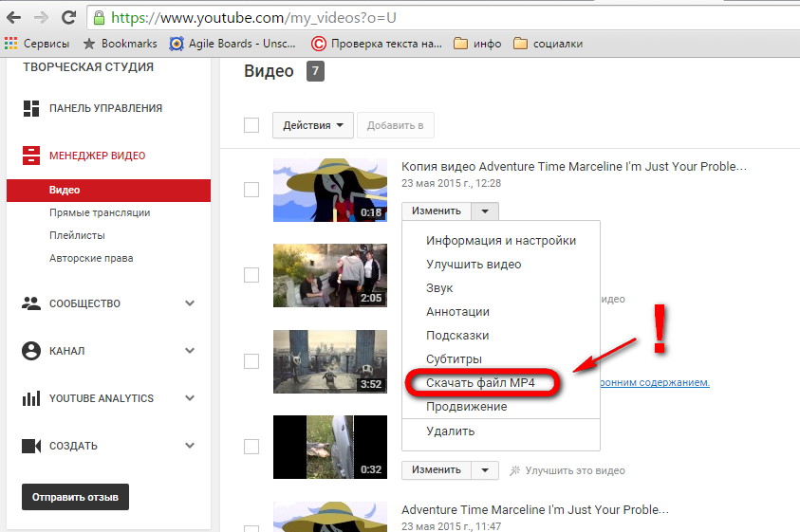The image size is (800, 532).
Task: Click the YouTube Analytics bar chart icon
Action: pyautogui.click(x=31, y=398)
